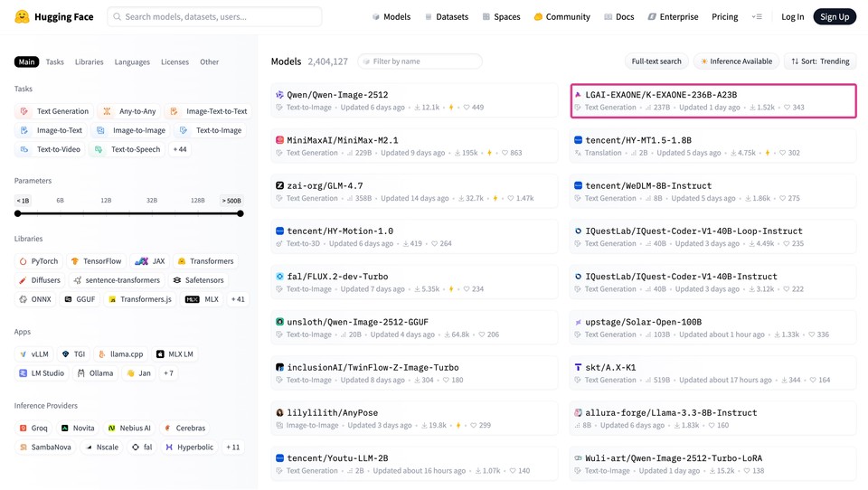
Task: Open the more menu icon beside Pricing
Action: [757, 16]
